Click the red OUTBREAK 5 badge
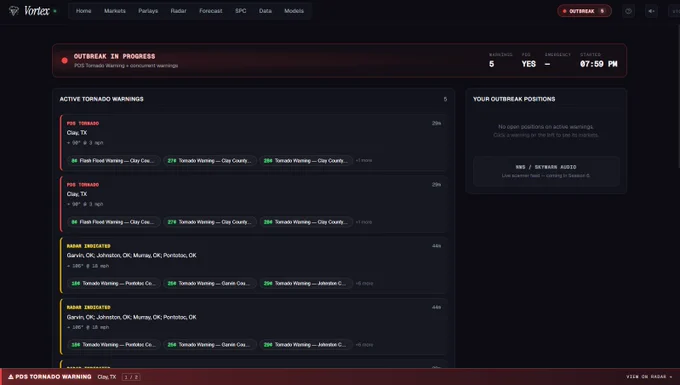 [584, 11]
